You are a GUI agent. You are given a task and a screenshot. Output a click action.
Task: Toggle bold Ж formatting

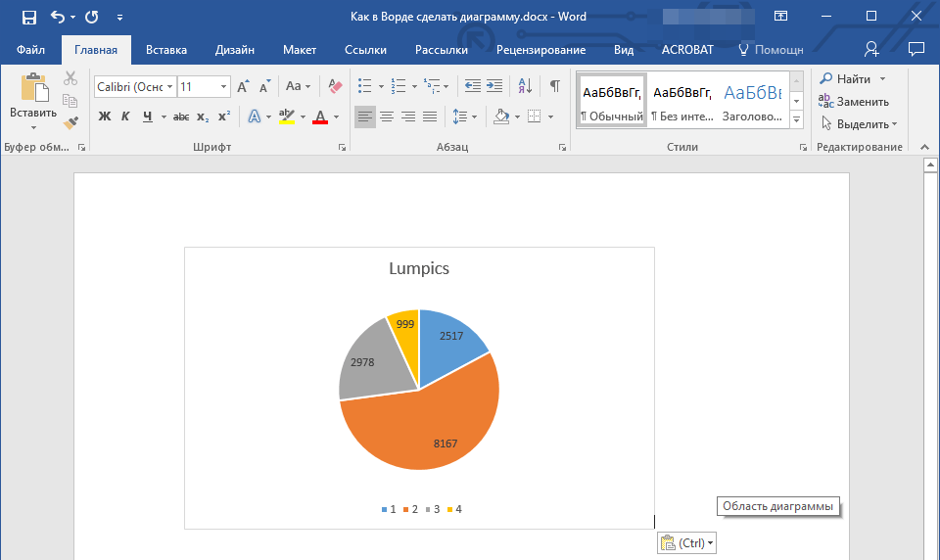(x=105, y=117)
